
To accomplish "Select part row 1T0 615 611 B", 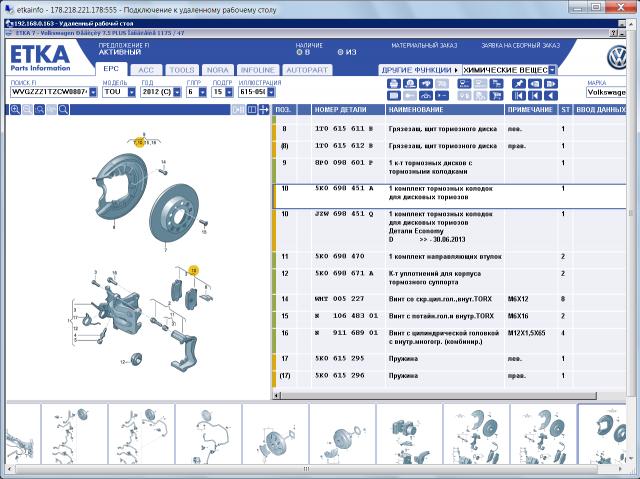I will [x=449, y=133].
